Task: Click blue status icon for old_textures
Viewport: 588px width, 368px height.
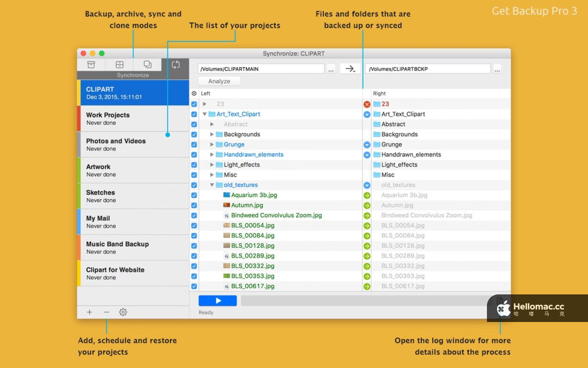Action: pos(367,185)
